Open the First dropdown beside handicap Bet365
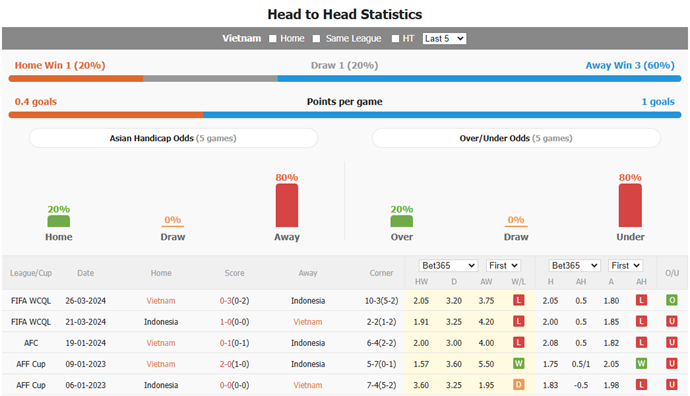The height and width of the screenshot is (396, 690). [625, 266]
